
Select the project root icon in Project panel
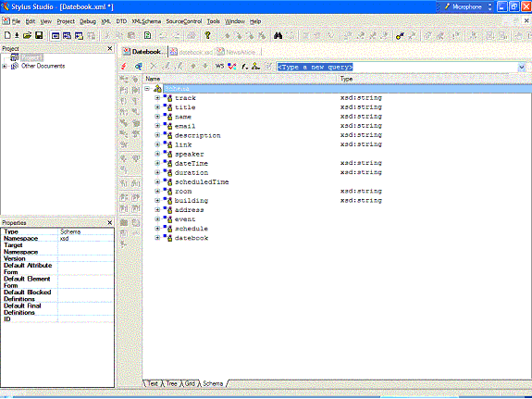(x=15, y=57)
